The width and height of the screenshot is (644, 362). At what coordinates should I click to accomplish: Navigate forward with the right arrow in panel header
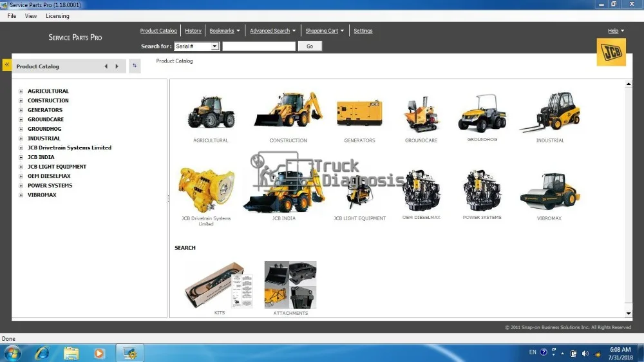pyautogui.click(x=117, y=66)
